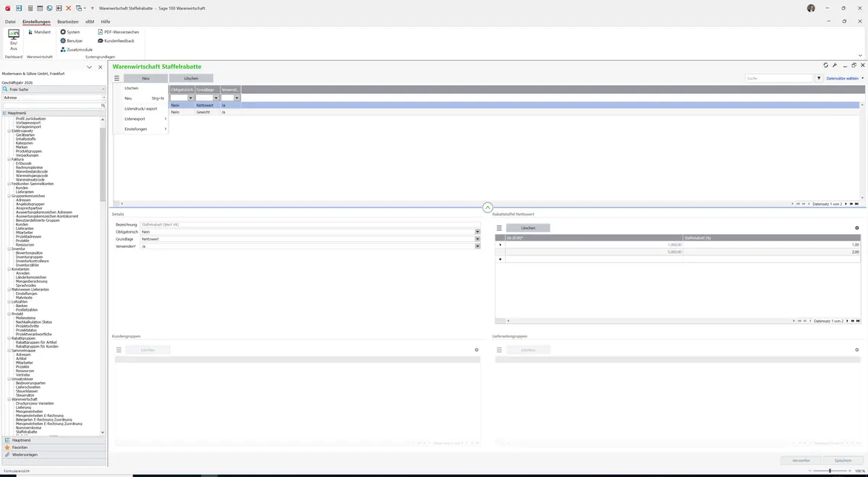This screenshot has height=477, width=868.
Task: Open System settings in the ribbon
Action: click(x=70, y=32)
